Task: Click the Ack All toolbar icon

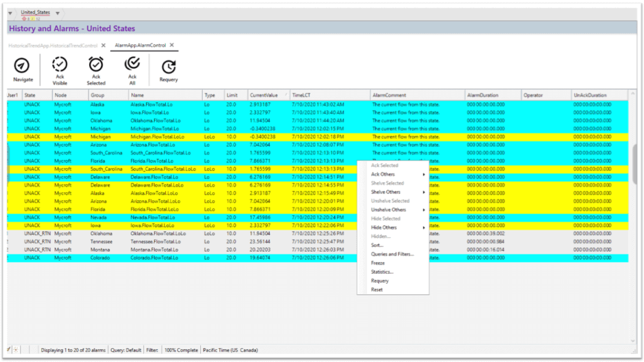Action: pyautogui.click(x=132, y=64)
